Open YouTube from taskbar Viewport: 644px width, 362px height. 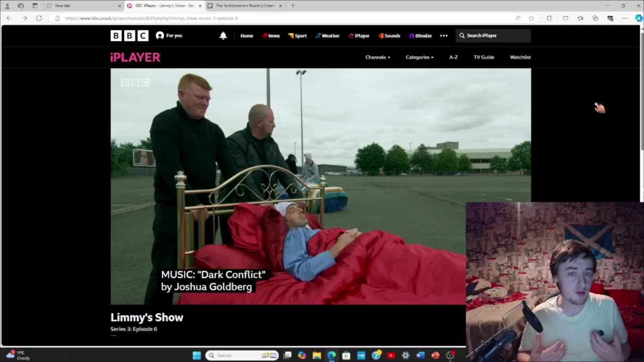[x=391, y=355]
